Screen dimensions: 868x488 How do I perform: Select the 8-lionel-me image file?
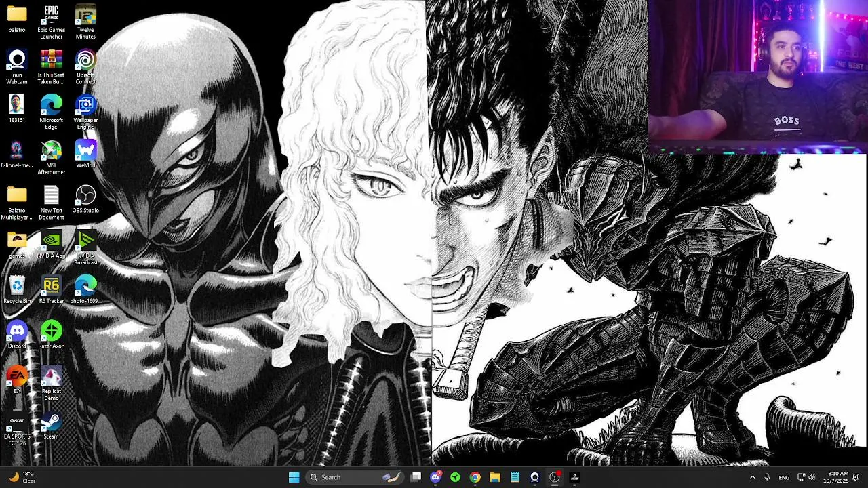pos(17,155)
